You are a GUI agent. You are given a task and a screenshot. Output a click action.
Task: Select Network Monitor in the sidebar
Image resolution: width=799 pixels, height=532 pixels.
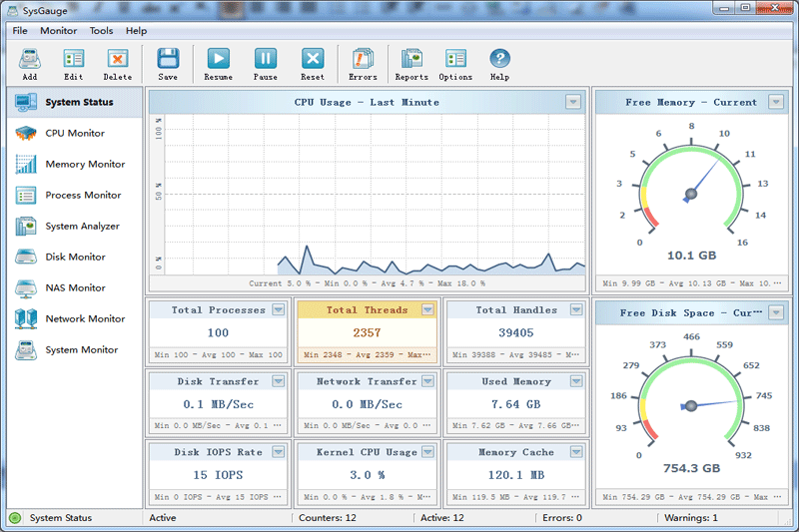coord(84,318)
